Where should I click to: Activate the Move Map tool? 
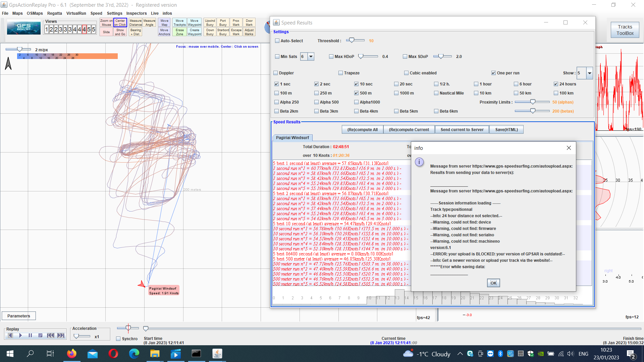(164, 22)
